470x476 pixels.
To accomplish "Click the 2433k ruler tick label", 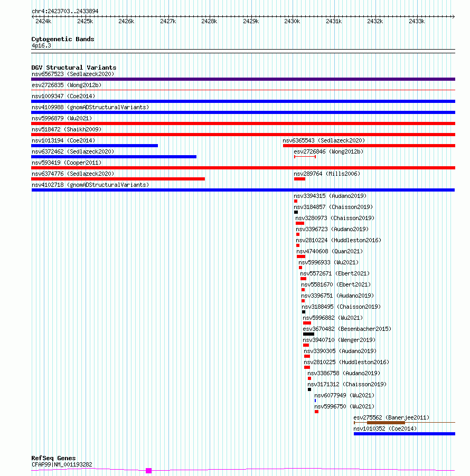I will click(417, 21).
